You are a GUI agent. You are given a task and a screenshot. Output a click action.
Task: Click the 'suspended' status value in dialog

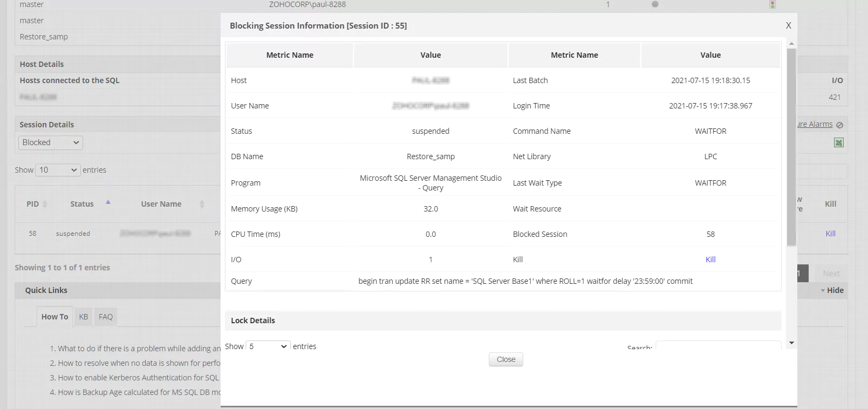430,131
